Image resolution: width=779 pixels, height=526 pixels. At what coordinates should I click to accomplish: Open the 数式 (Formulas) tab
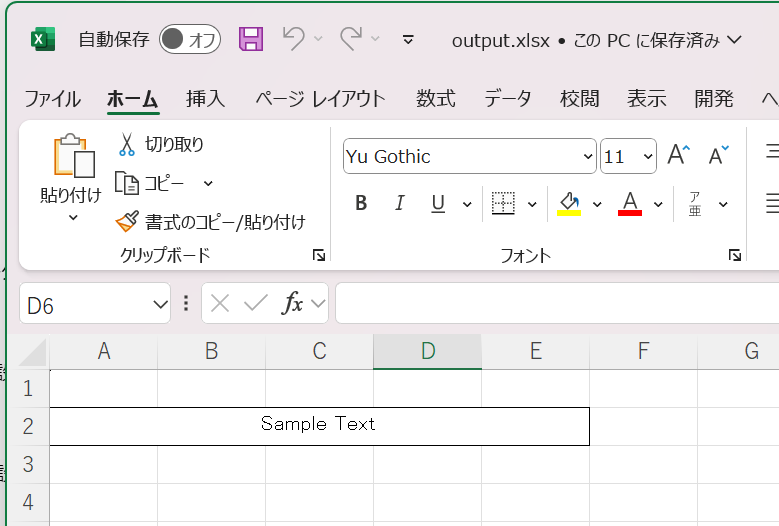point(436,99)
